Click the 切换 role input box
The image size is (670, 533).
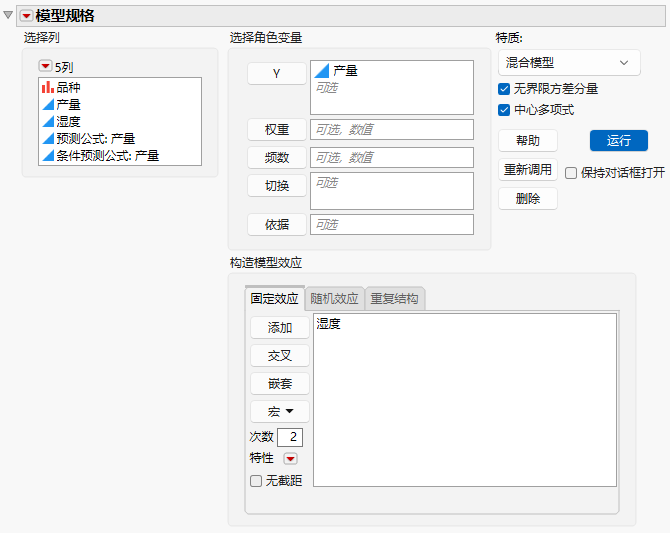point(392,191)
